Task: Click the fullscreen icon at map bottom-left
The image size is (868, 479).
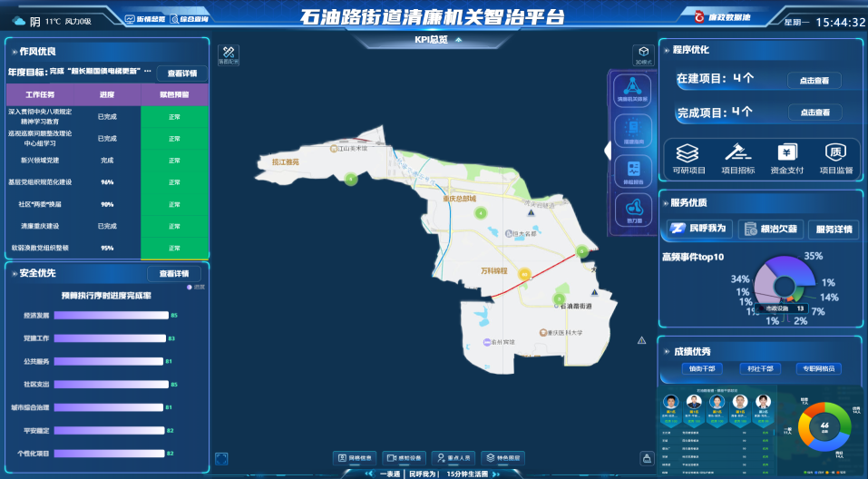Action: 221,458
